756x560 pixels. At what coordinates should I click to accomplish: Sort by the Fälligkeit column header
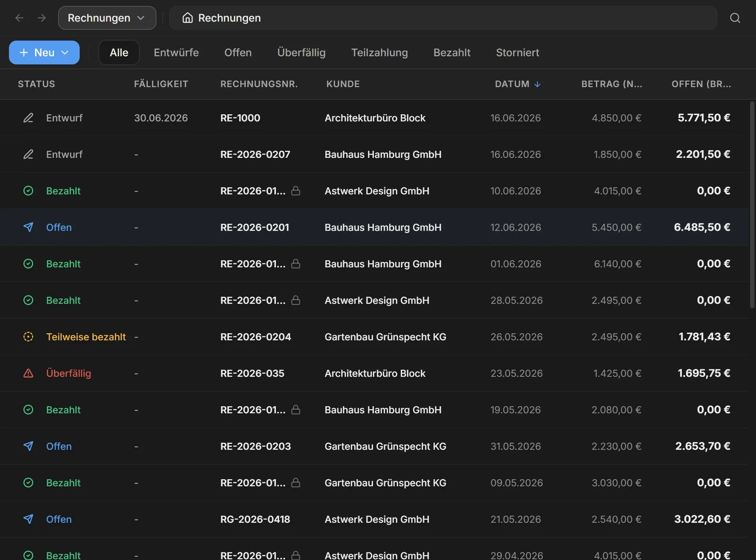161,84
